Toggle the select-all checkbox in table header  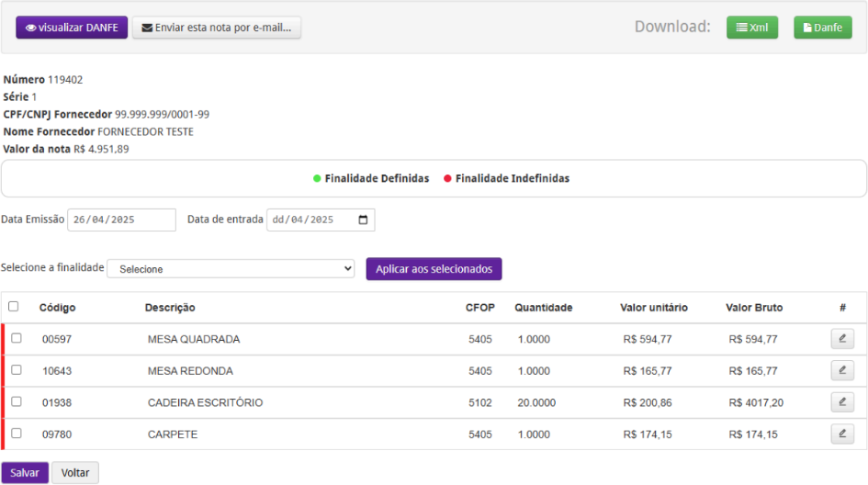pos(14,307)
